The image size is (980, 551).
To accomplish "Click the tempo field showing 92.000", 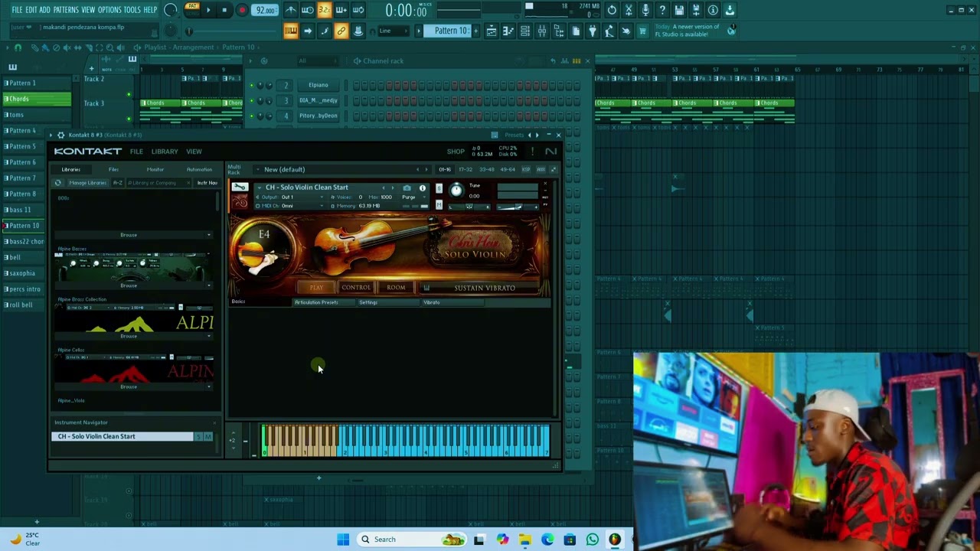I will 265,10.
